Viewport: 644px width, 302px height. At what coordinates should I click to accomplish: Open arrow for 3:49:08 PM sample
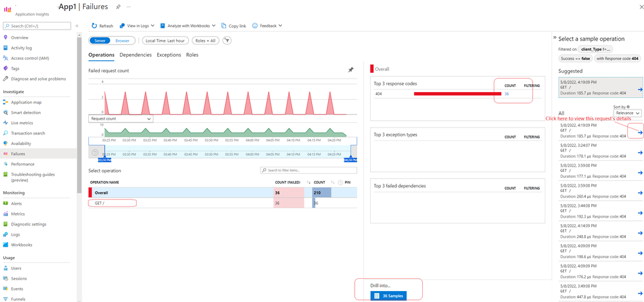[x=640, y=292]
